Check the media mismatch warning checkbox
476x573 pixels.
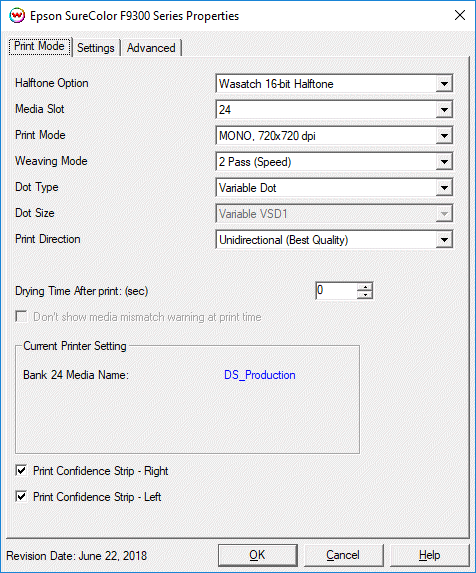pyautogui.click(x=21, y=316)
